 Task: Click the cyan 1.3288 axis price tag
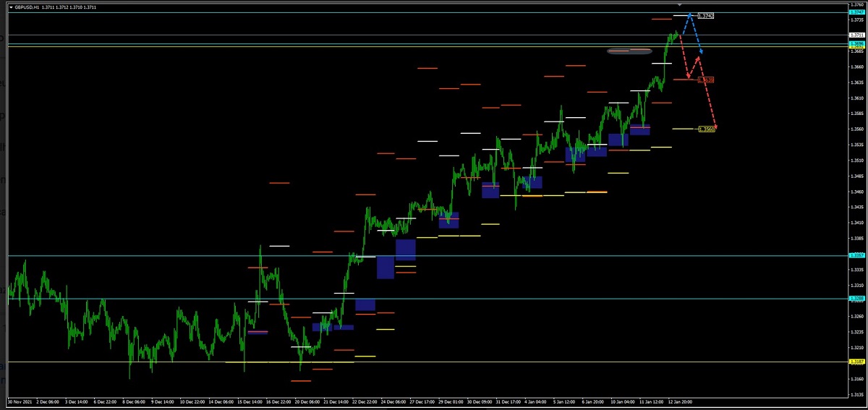[856, 298]
